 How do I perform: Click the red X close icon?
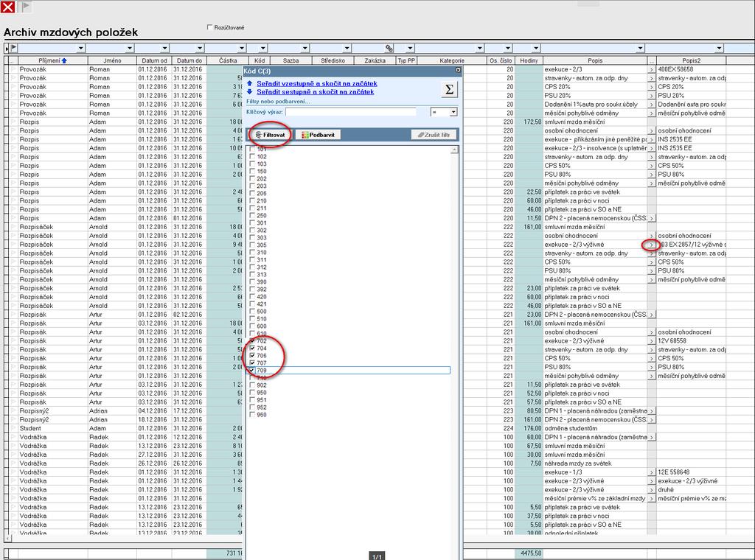point(7,7)
